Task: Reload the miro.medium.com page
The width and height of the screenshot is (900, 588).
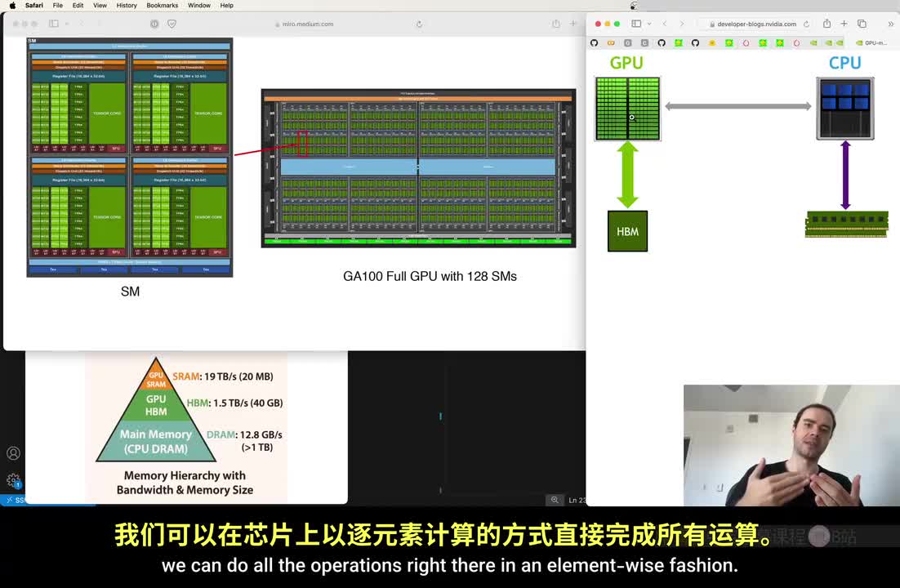Action: point(419,24)
